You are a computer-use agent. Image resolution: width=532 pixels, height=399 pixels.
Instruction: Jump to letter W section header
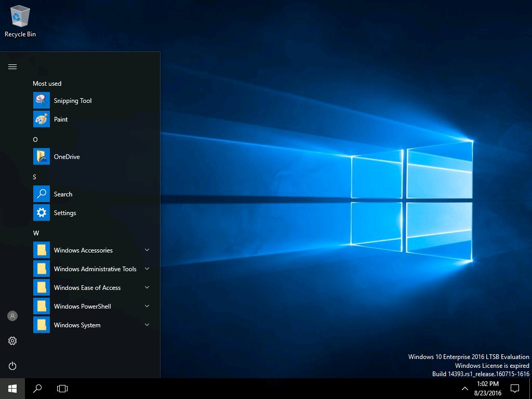tap(36, 233)
